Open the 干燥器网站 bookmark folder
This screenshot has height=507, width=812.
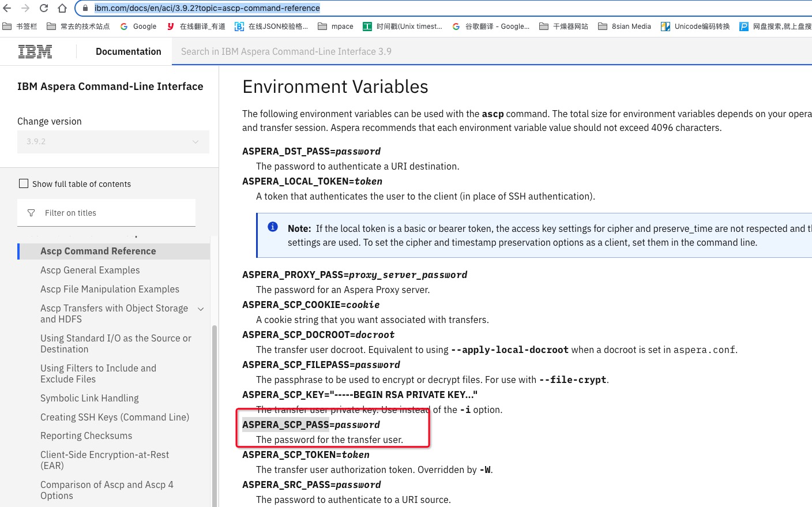click(563, 26)
